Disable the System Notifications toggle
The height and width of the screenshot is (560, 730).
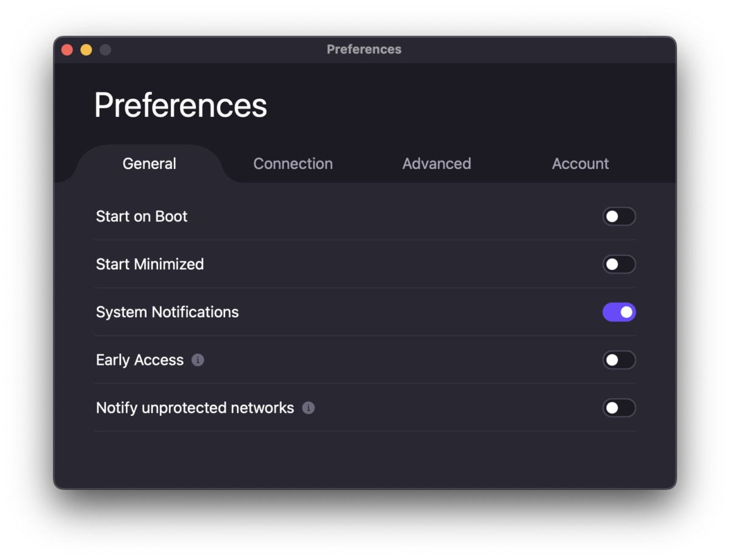[619, 313]
